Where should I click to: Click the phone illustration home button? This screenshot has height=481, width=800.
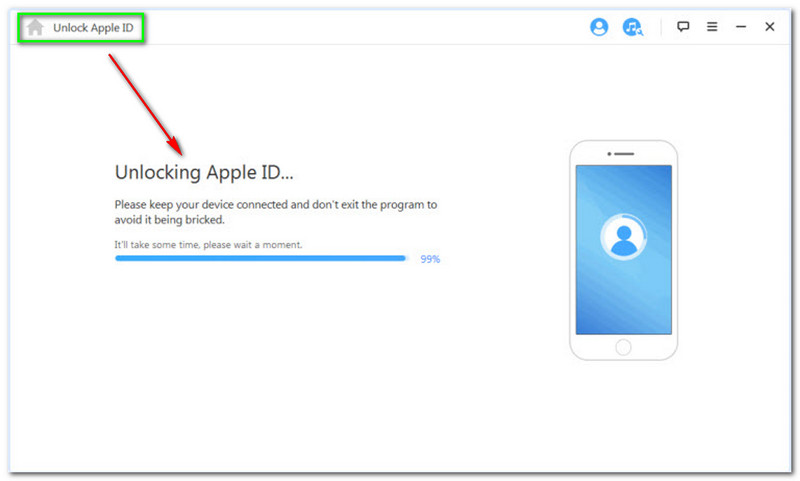tap(623, 347)
